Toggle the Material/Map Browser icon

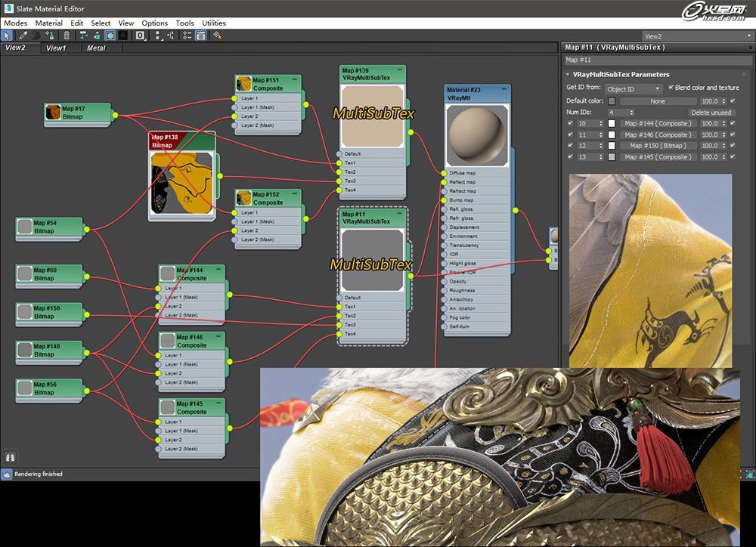tap(187, 36)
